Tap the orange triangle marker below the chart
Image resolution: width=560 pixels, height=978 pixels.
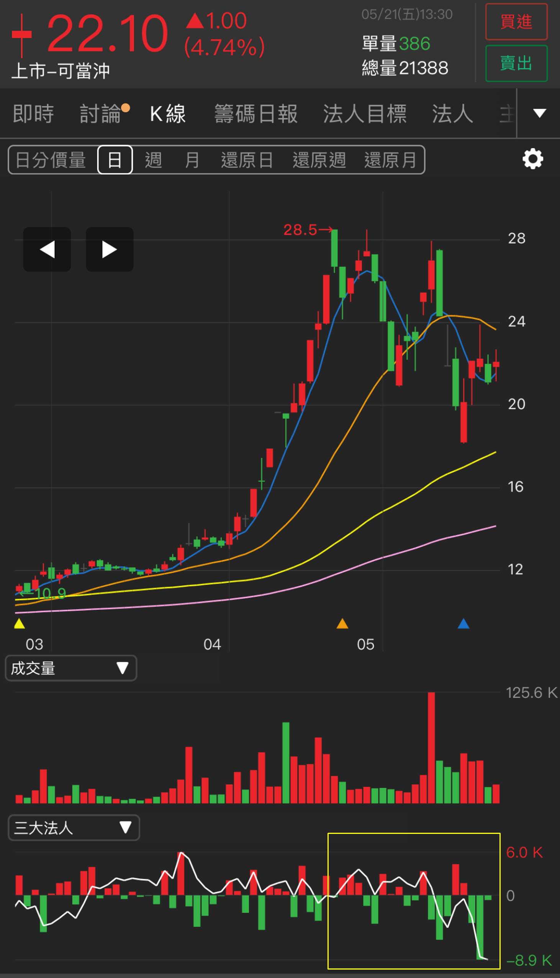click(342, 623)
